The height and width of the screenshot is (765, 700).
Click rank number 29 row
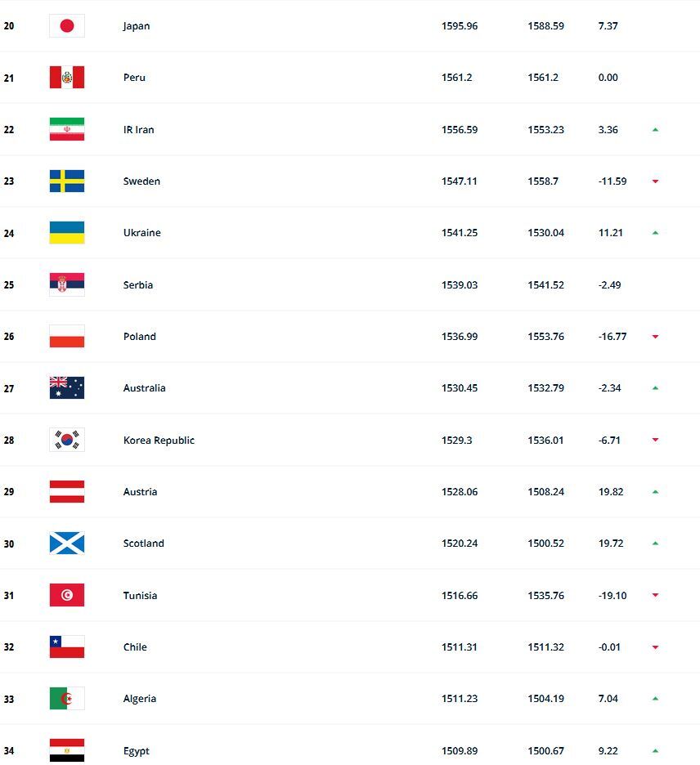pos(9,492)
